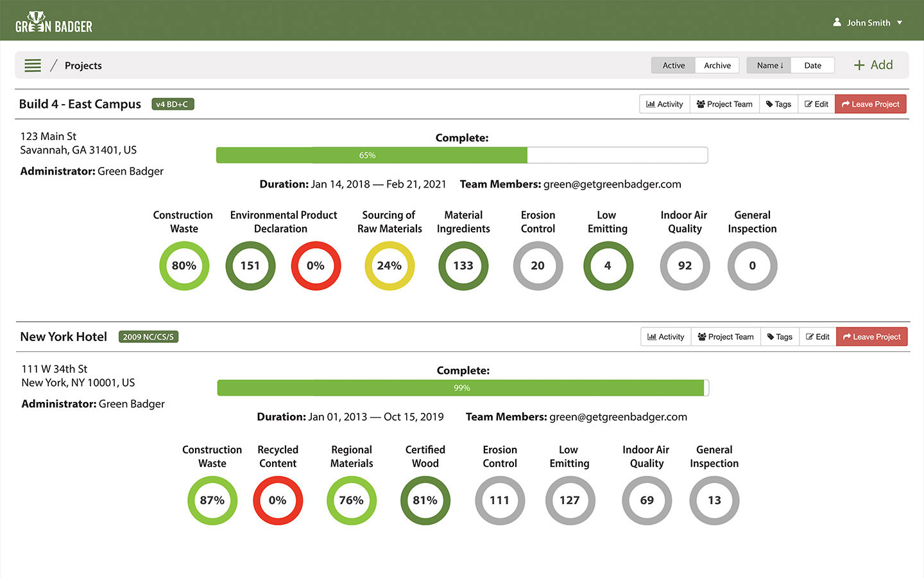Edit the Build 4 - East Campus project
Screen dimensions: 924x578
[816, 104]
